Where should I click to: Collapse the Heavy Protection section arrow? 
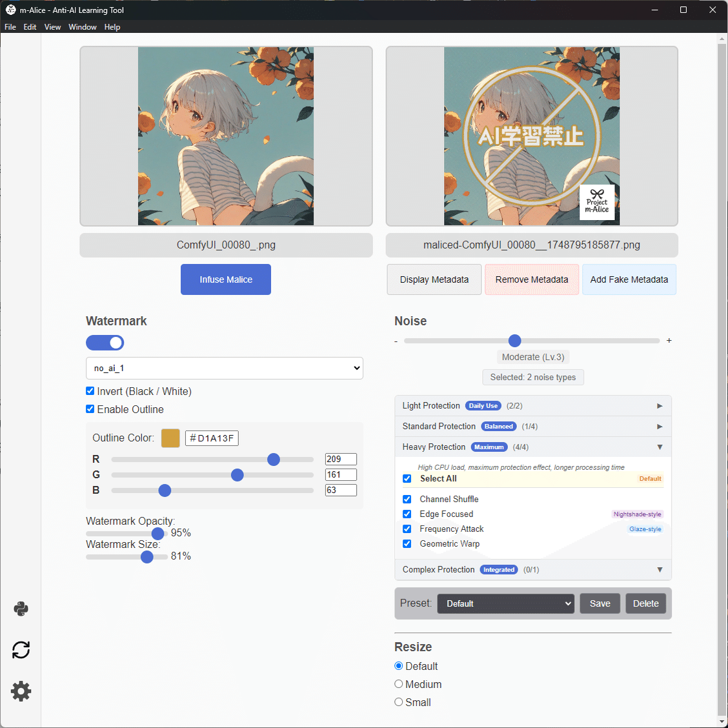pyautogui.click(x=660, y=447)
